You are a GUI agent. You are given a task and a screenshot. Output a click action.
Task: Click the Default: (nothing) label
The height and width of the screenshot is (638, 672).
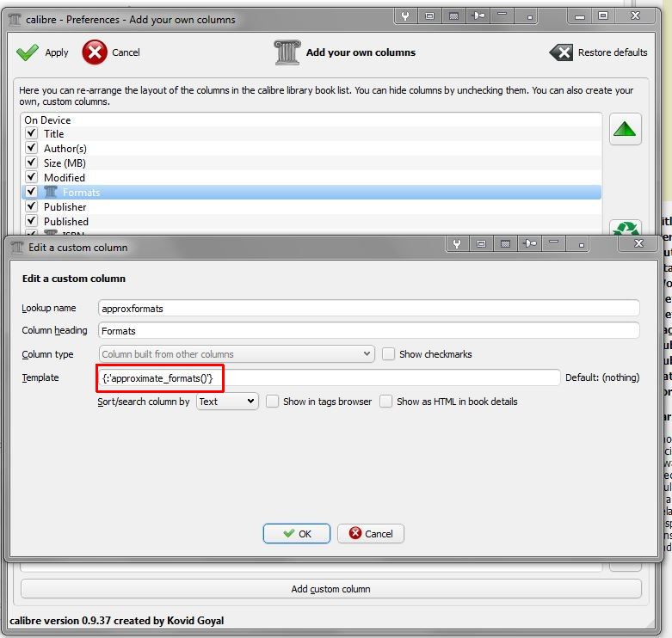click(602, 377)
